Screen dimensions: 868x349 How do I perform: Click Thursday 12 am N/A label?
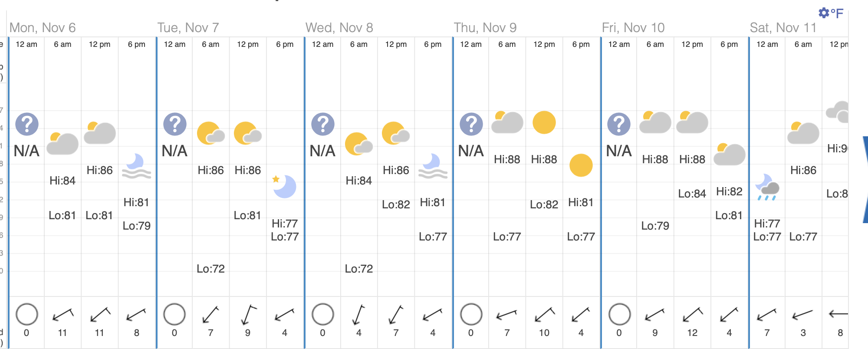pyautogui.click(x=471, y=151)
